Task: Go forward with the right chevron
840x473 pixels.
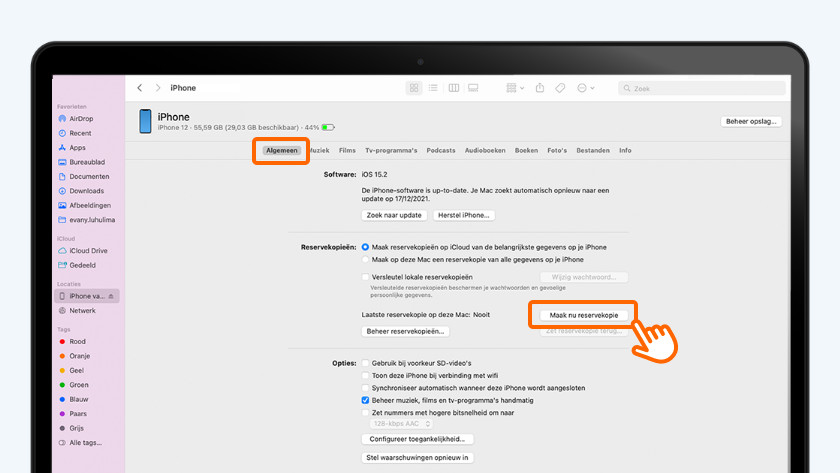Action: (158, 88)
